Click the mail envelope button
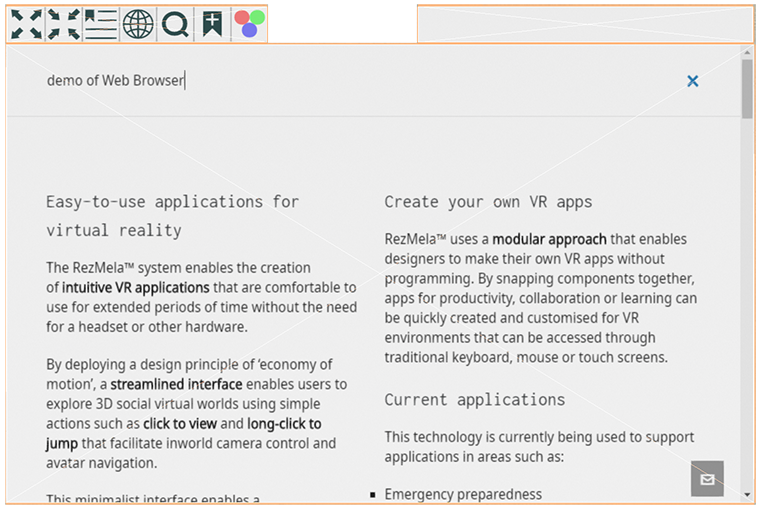This screenshot has height=512, width=764. (x=707, y=479)
